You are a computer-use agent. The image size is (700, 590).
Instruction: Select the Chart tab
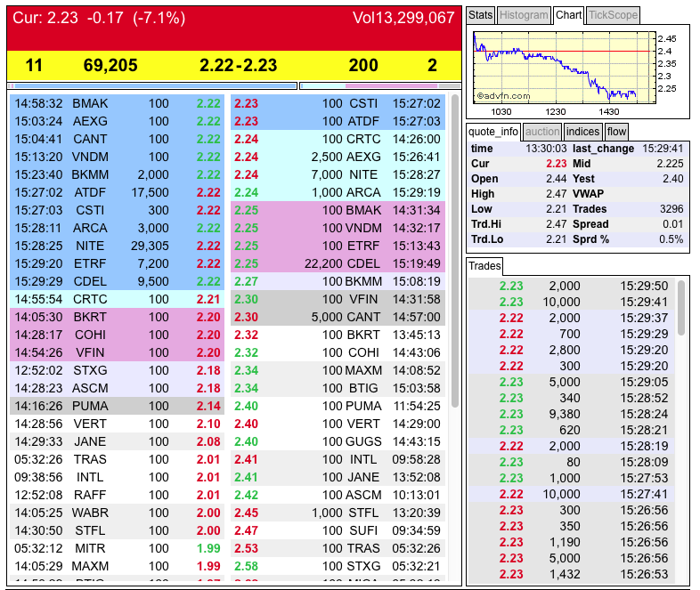pos(568,15)
